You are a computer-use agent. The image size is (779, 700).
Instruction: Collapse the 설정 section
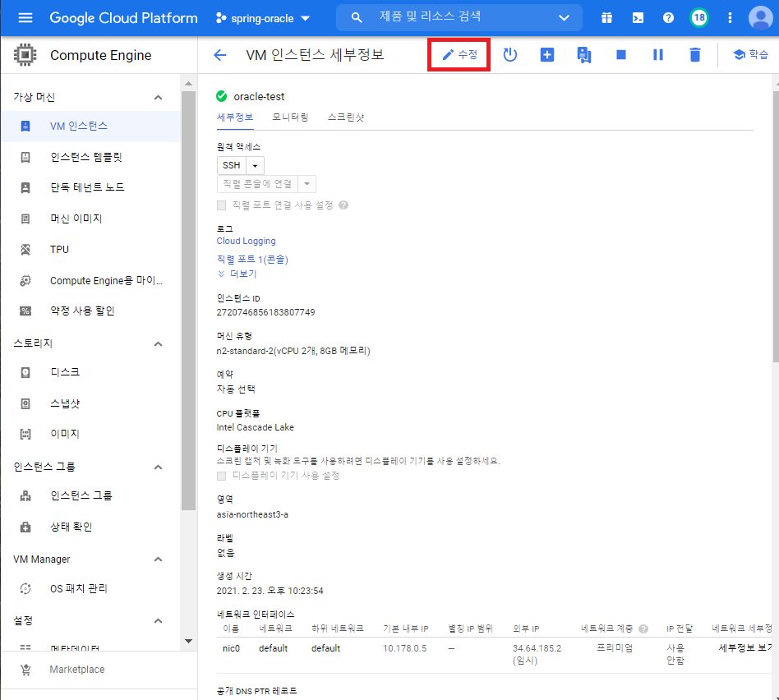[158, 621]
